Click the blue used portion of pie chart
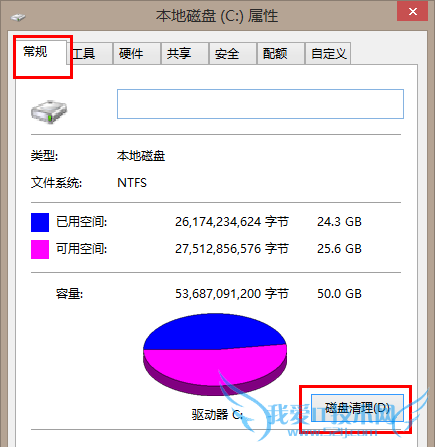 (x=213, y=332)
